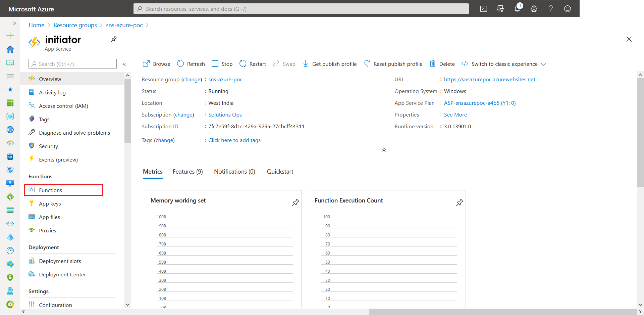Open the Function App bolt icon in left rail
The width and height of the screenshot is (644, 315).
point(10,143)
